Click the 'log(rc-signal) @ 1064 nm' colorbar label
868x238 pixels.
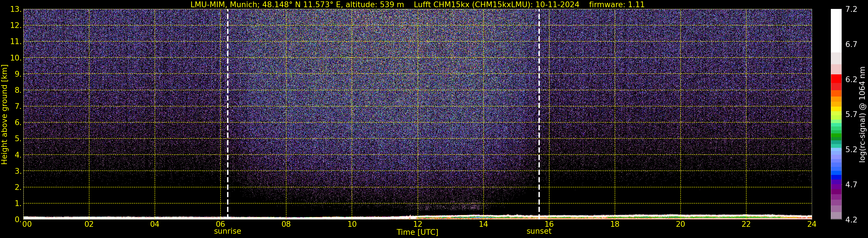(862, 114)
